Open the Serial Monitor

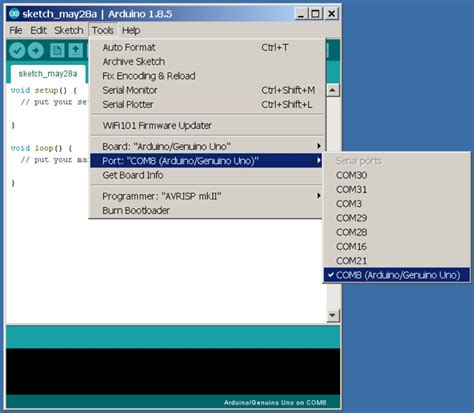207,90
